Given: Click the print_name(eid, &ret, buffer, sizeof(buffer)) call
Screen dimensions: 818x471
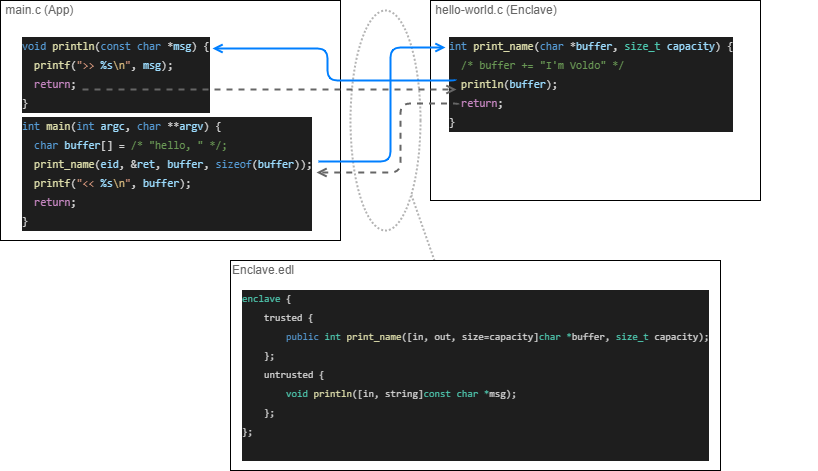Looking at the screenshot, I should pyautogui.click(x=172, y=164).
